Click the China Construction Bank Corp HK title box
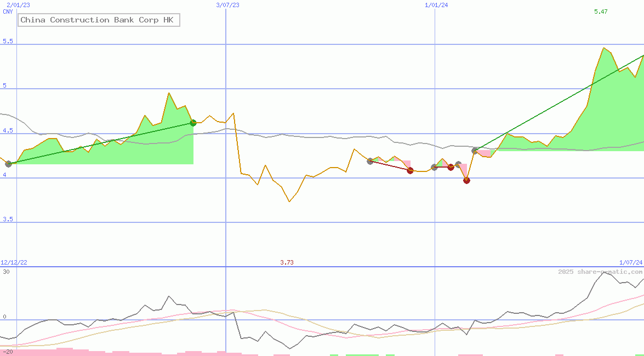The width and height of the screenshot is (644, 356). pyautogui.click(x=99, y=20)
